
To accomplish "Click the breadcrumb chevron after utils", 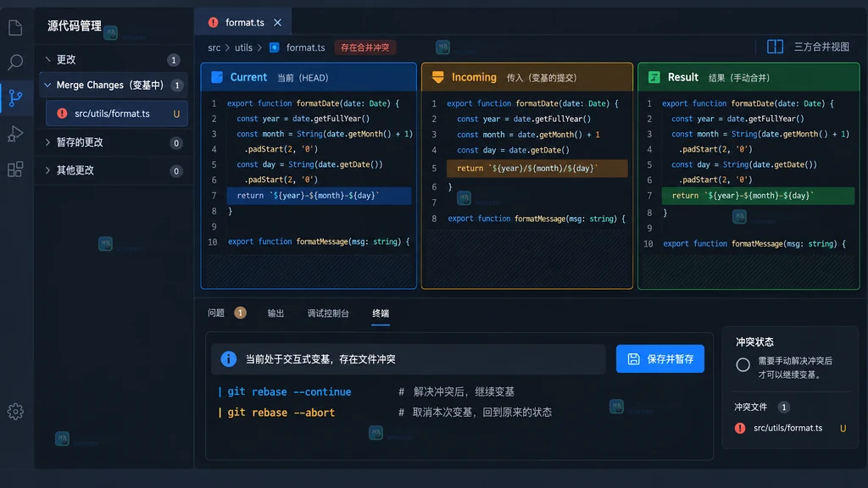I will (x=259, y=47).
